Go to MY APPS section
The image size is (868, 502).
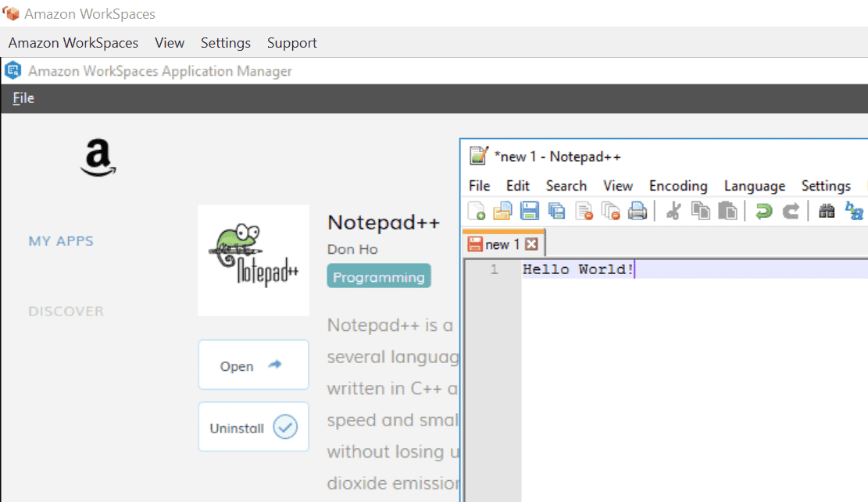tap(61, 241)
